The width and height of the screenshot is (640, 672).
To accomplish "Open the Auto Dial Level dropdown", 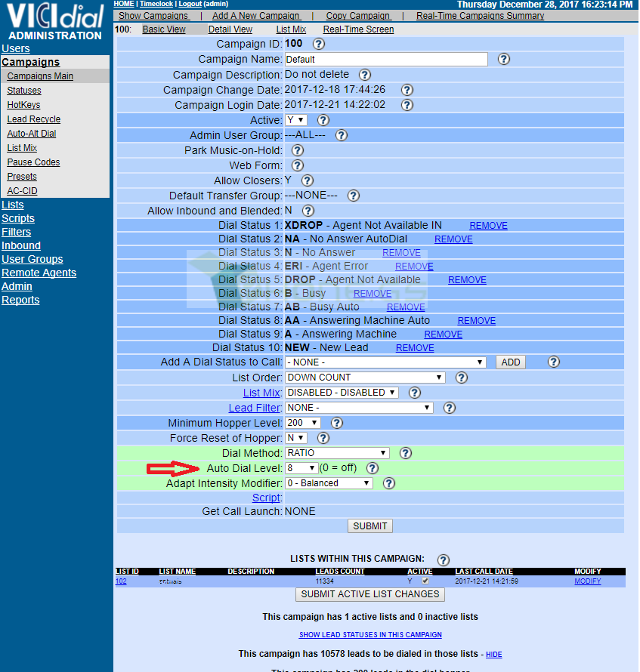I will [301, 468].
